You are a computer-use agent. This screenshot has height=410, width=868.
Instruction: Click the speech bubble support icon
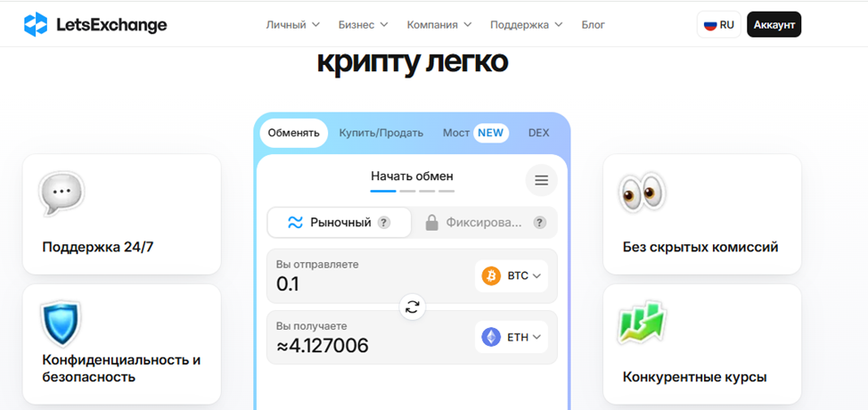pos(61,193)
